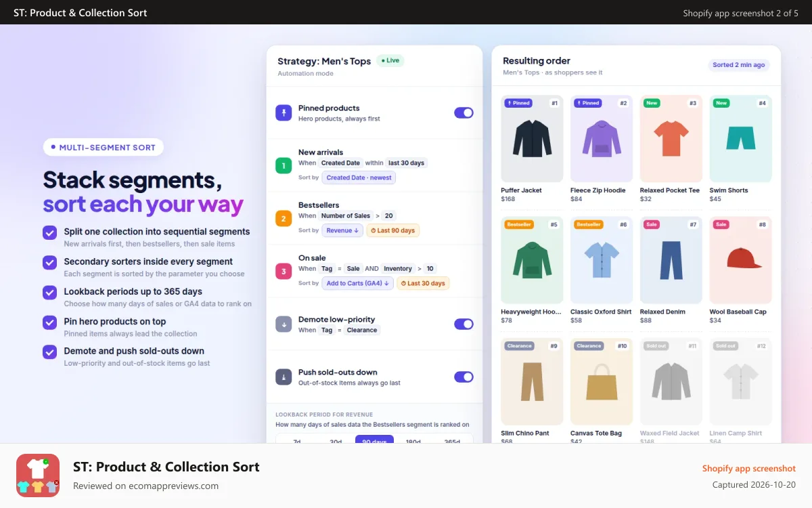This screenshot has width=812, height=508.
Task: Click the Captured 2026-10-20 text
Action: click(x=754, y=485)
